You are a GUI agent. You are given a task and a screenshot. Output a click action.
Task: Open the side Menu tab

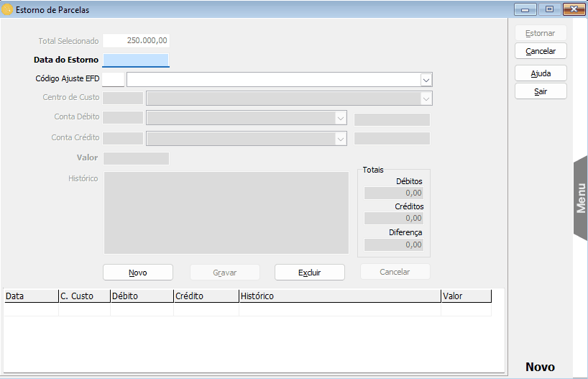tap(581, 198)
